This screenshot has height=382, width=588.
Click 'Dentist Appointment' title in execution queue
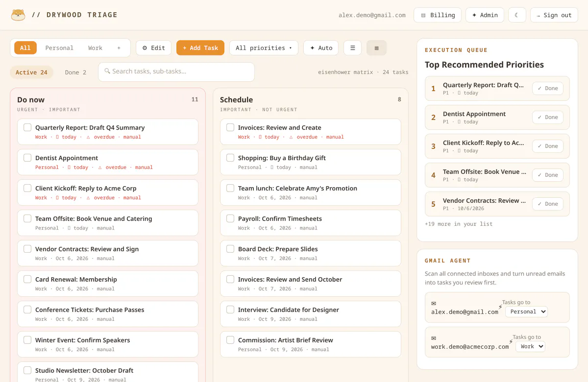coord(474,114)
